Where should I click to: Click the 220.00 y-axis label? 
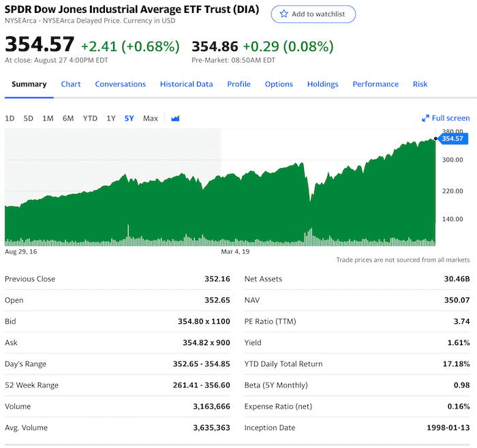(452, 191)
